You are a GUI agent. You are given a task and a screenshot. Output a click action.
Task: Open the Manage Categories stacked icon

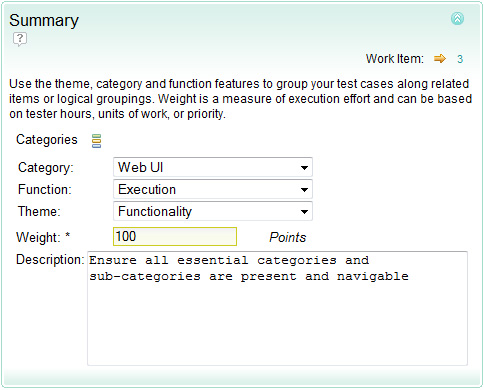pyautogui.click(x=96, y=141)
